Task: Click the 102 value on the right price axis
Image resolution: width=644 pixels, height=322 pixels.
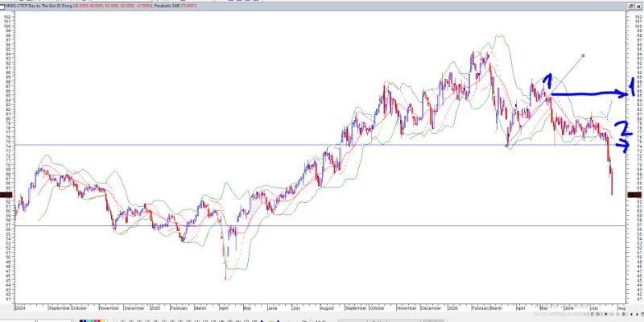Action: point(638,16)
